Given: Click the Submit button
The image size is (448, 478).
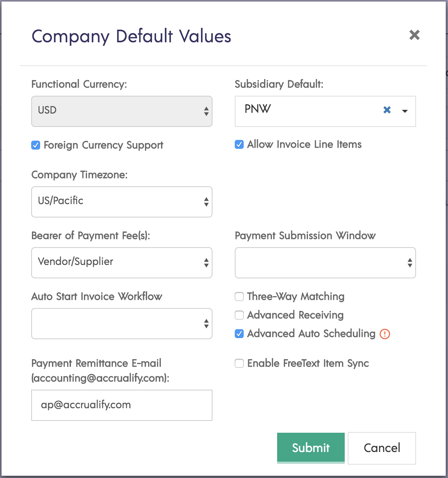Looking at the screenshot, I should click(x=311, y=448).
